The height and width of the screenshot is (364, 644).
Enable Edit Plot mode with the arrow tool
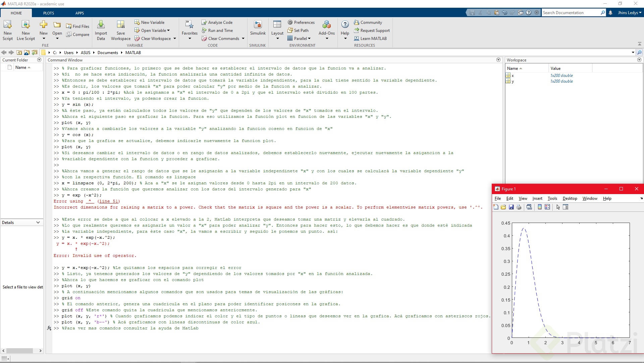tap(558, 207)
